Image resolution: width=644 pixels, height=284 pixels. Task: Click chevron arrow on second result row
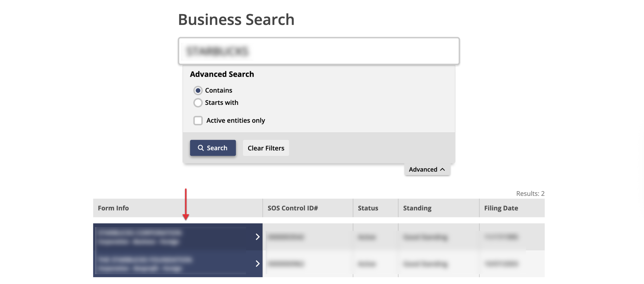coord(257,263)
